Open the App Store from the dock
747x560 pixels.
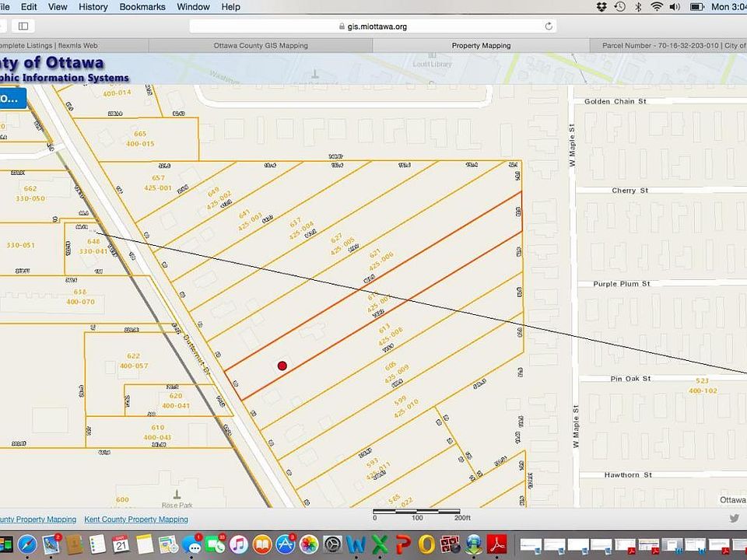point(286,544)
